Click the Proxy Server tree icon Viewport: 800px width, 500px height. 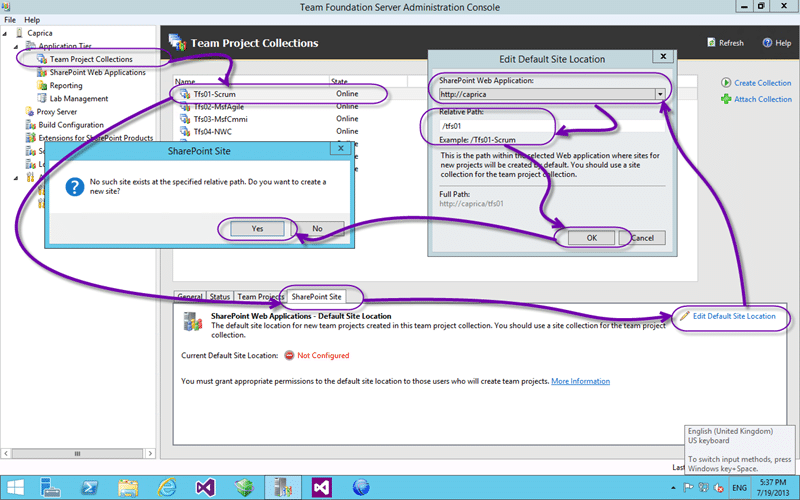tap(30, 112)
